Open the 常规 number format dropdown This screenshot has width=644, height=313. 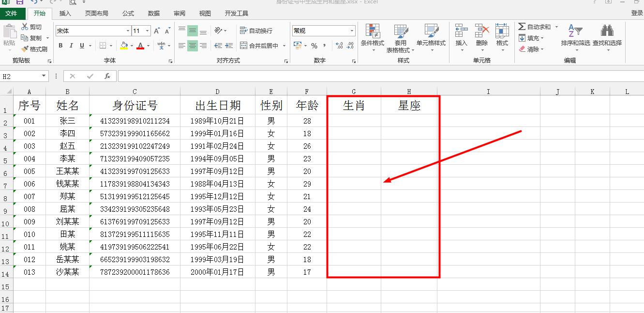(x=351, y=30)
